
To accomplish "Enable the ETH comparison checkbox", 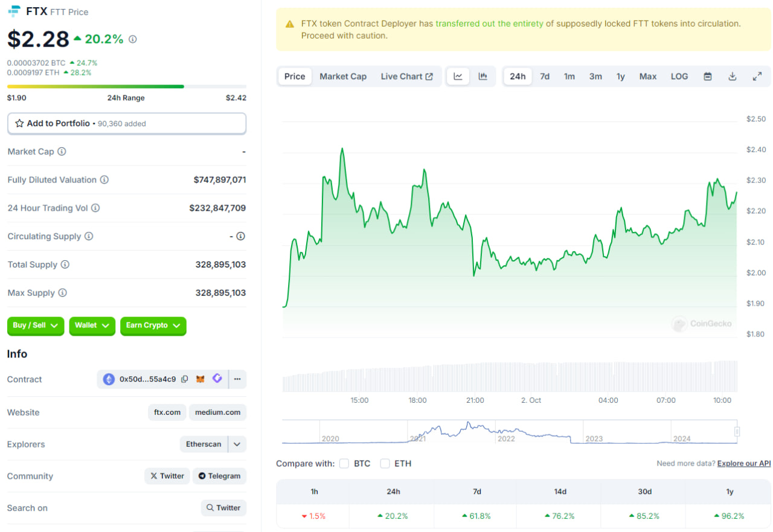I will click(x=385, y=464).
